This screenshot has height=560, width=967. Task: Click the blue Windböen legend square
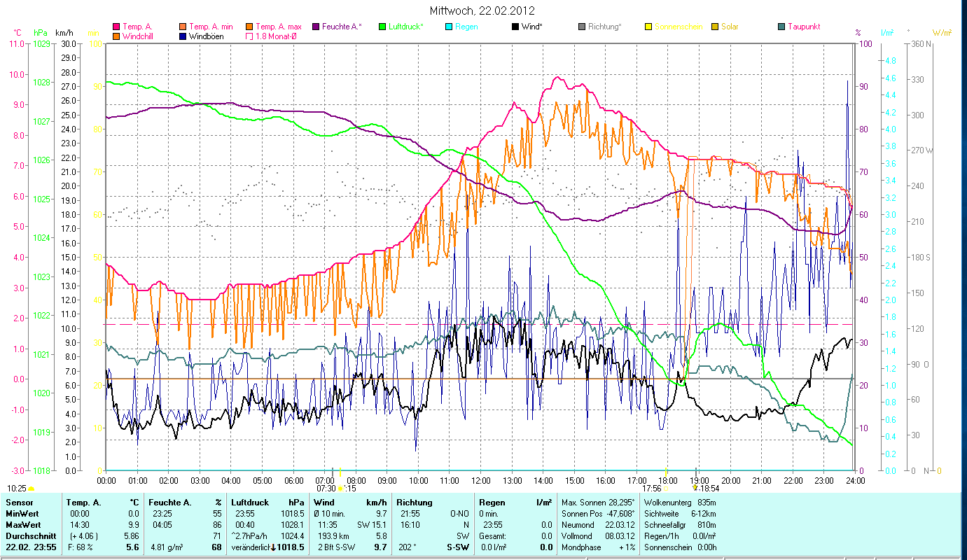pos(184,36)
